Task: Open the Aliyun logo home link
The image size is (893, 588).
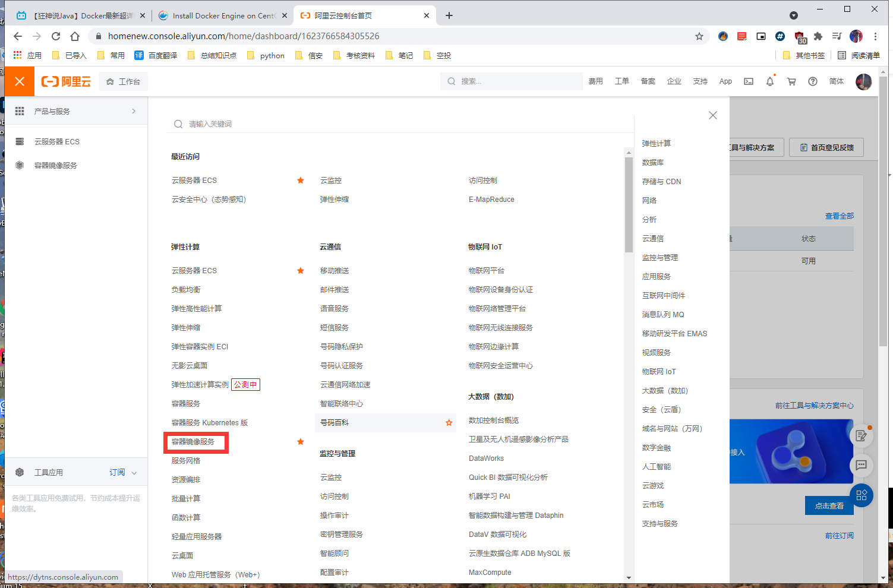Action: click(66, 81)
